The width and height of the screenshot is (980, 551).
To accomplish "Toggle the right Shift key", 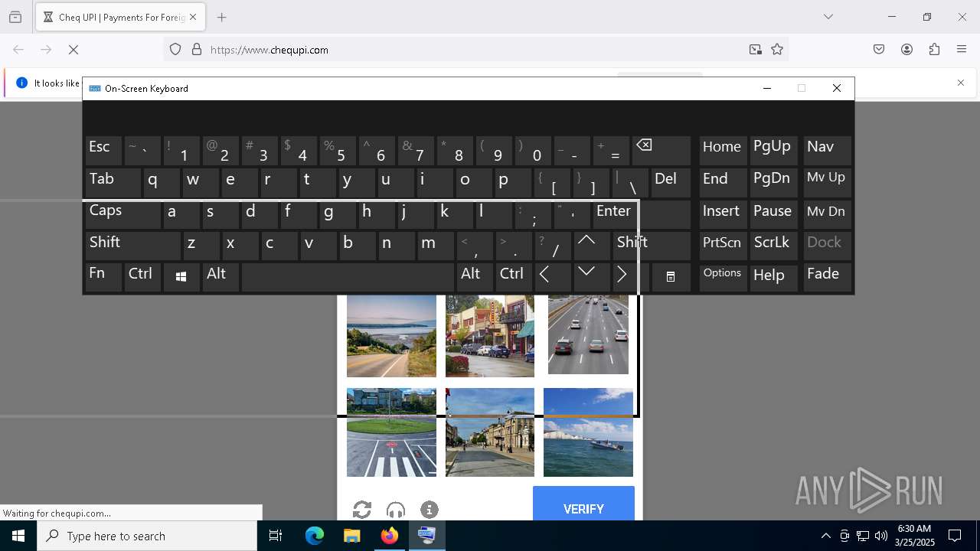I will tap(652, 245).
